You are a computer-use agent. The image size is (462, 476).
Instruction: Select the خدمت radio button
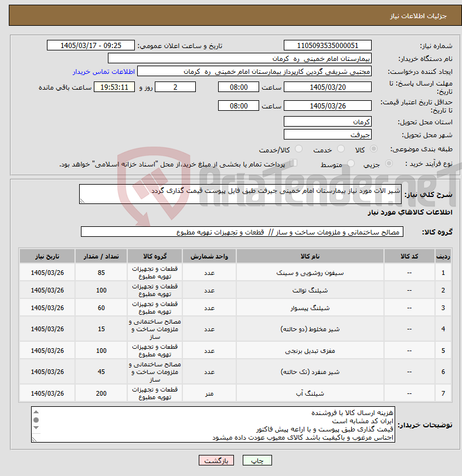pyautogui.click(x=341, y=149)
